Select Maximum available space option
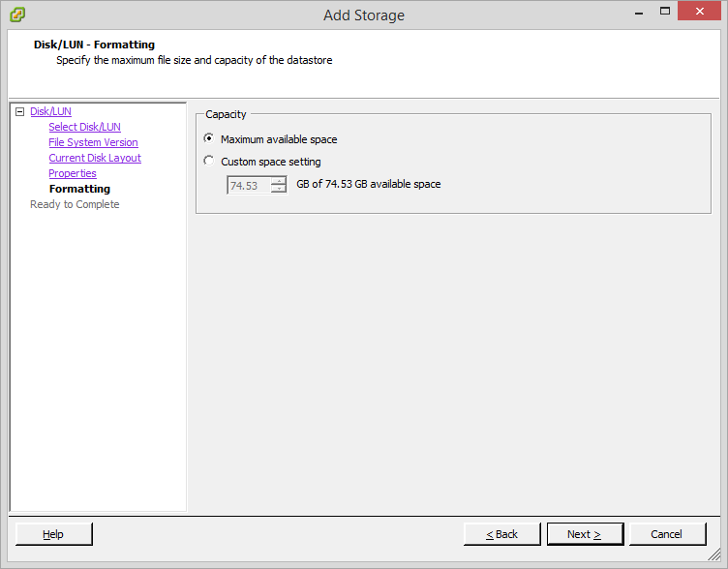 209,139
